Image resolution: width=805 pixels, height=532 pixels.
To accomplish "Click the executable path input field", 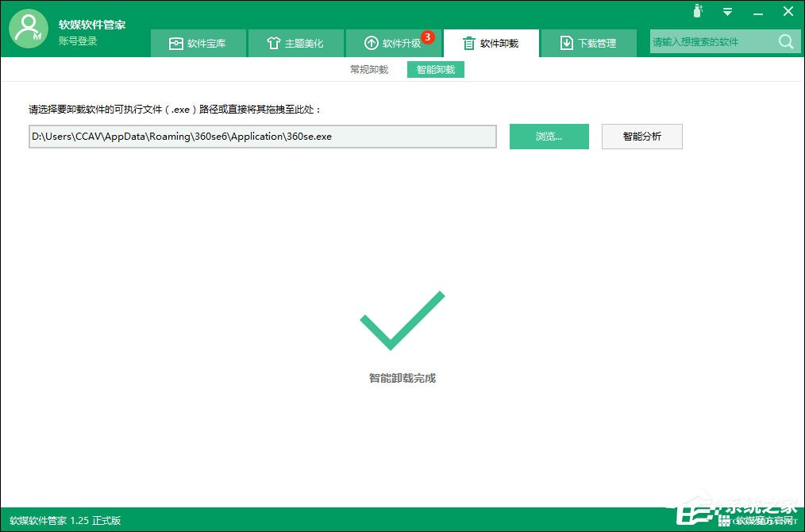I will (262, 137).
